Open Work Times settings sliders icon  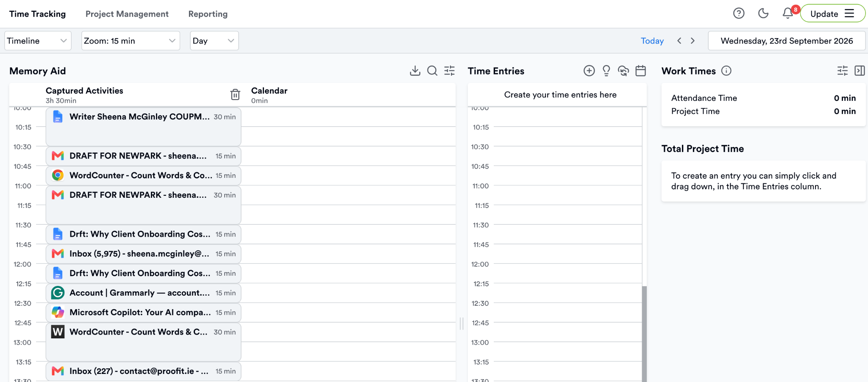(843, 71)
